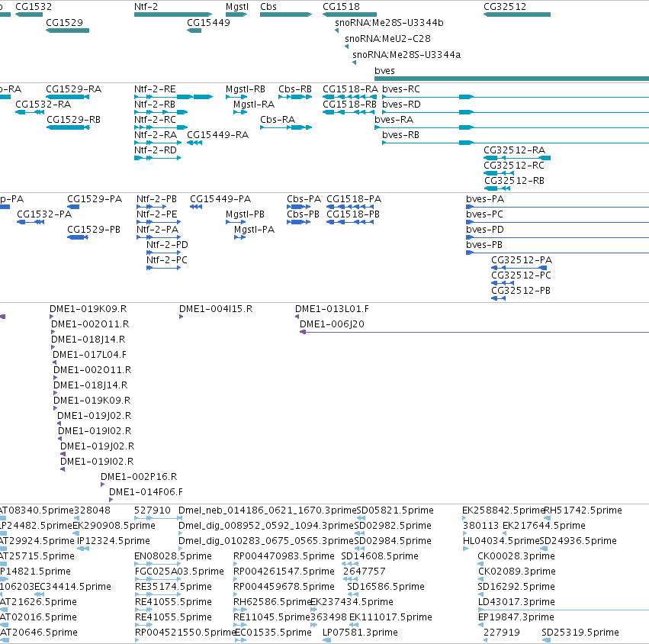Click the Ntf-2-PC protein label

167,260
